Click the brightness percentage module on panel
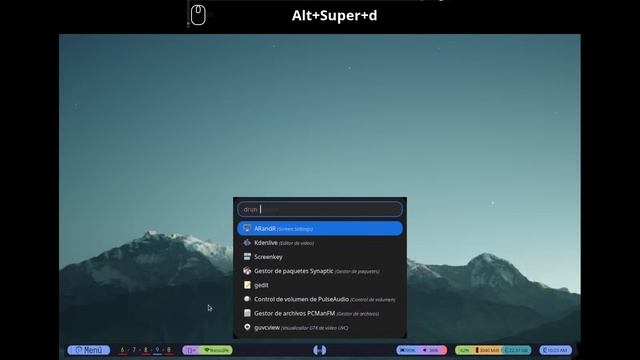 (407, 350)
